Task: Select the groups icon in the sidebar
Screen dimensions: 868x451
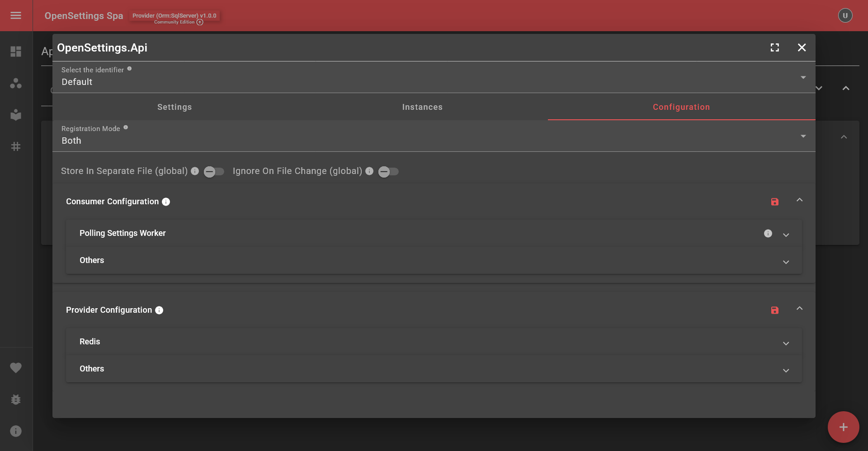Action: [16, 83]
